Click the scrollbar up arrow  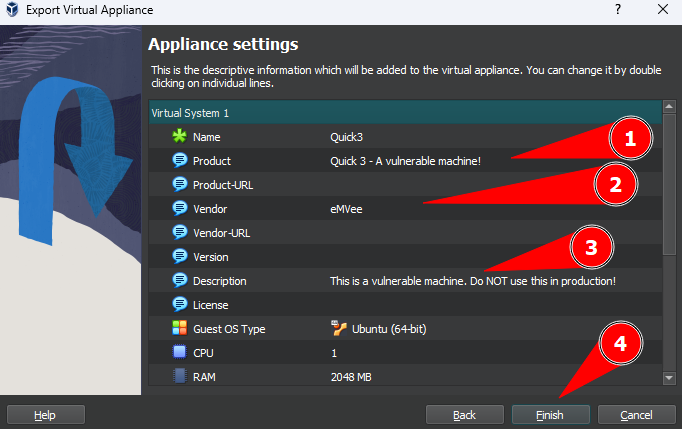pos(669,107)
